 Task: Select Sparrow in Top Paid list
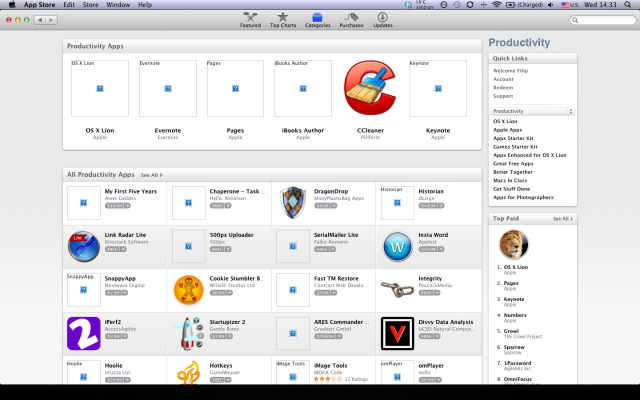pos(514,347)
